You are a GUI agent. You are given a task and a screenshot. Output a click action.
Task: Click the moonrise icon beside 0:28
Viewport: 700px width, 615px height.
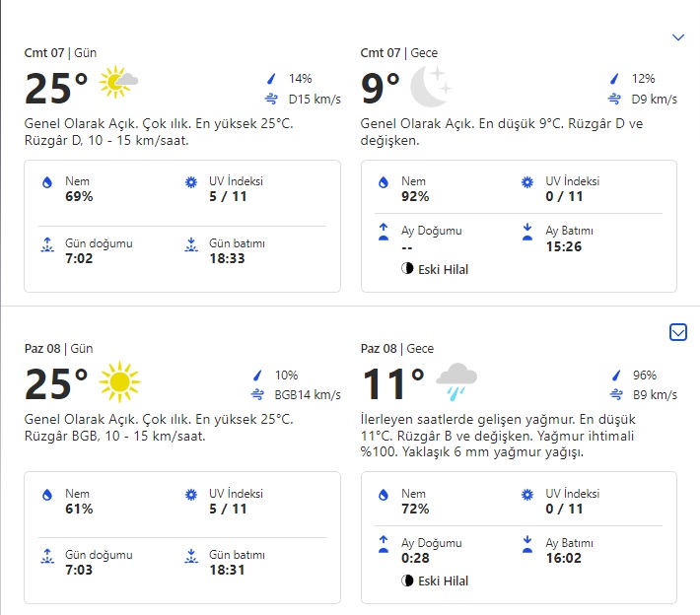[384, 543]
